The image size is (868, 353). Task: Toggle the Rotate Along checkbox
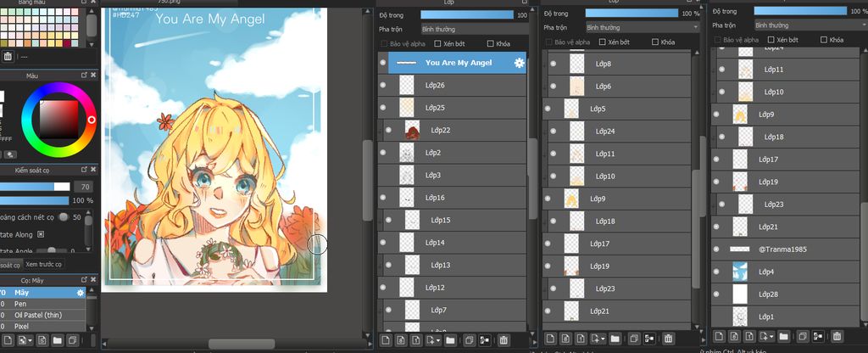point(41,234)
